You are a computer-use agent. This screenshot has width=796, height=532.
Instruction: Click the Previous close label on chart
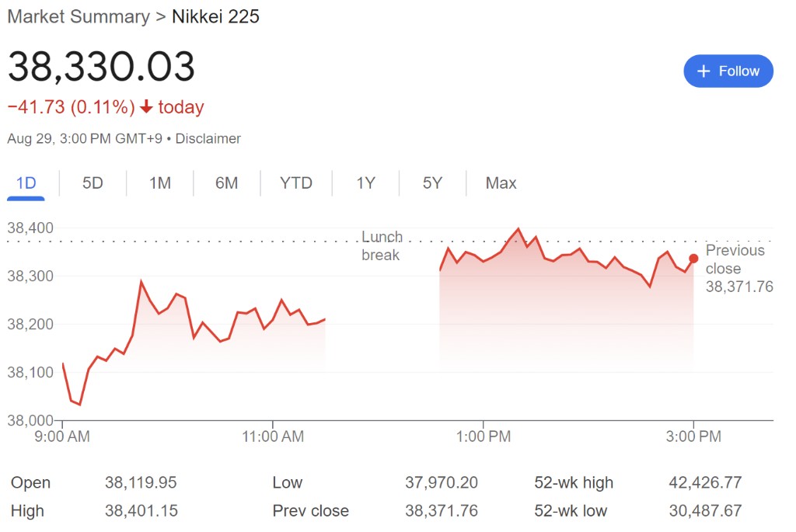point(735,259)
